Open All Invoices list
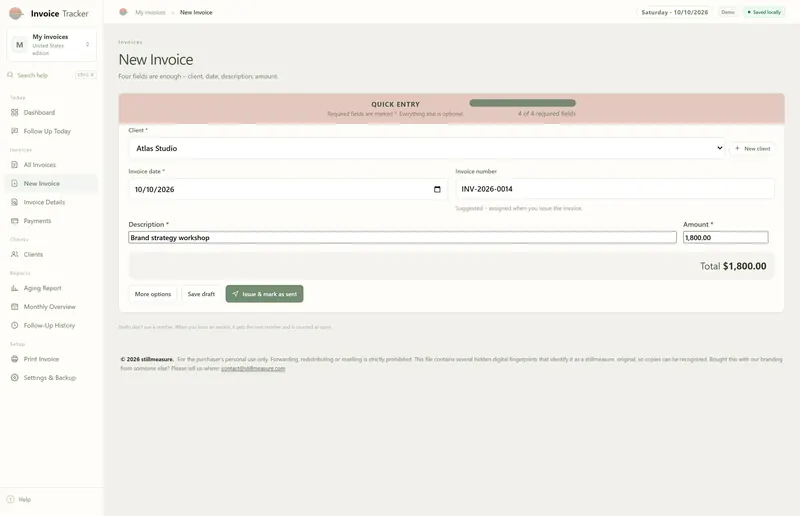Image resolution: width=800 pixels, height=516 pixels. (x=51, y=165)
